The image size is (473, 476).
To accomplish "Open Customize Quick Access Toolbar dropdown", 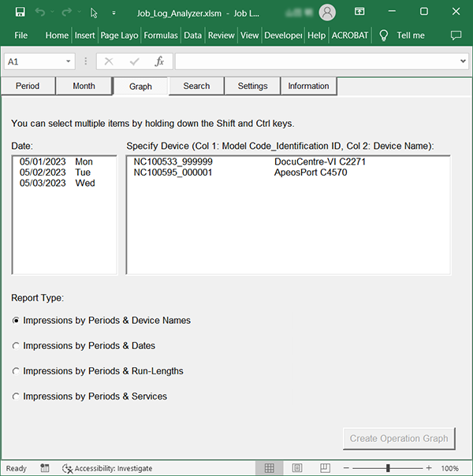I will pyautogui.click(x=114, y=13).
